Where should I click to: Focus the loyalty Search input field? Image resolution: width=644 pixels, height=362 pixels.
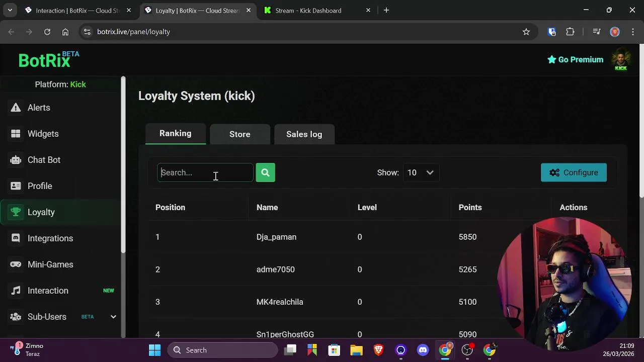(x=205, y=172)
